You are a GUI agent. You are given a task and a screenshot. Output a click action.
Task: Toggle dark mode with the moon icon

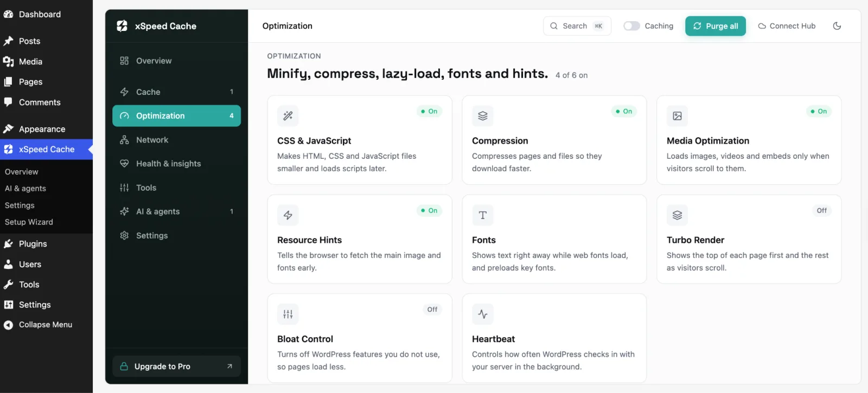(x=837, y=26)
